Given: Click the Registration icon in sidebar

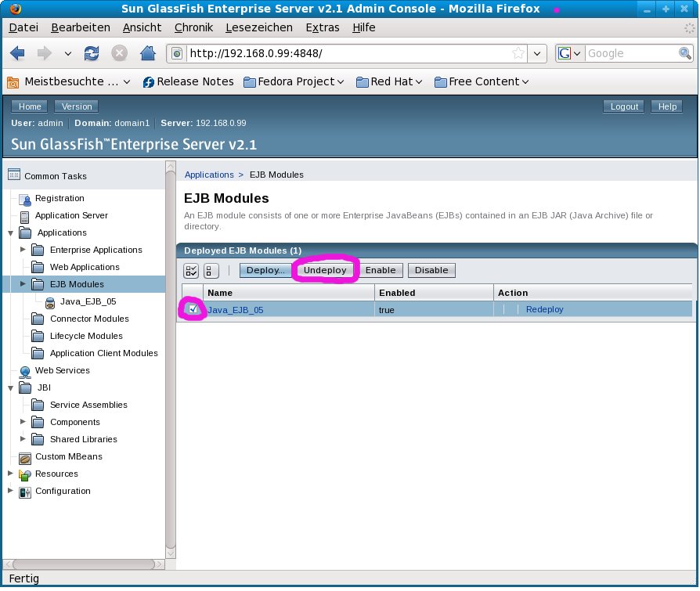Looking at the screenshot, I should pyautogui.click(x=24, y=199).
